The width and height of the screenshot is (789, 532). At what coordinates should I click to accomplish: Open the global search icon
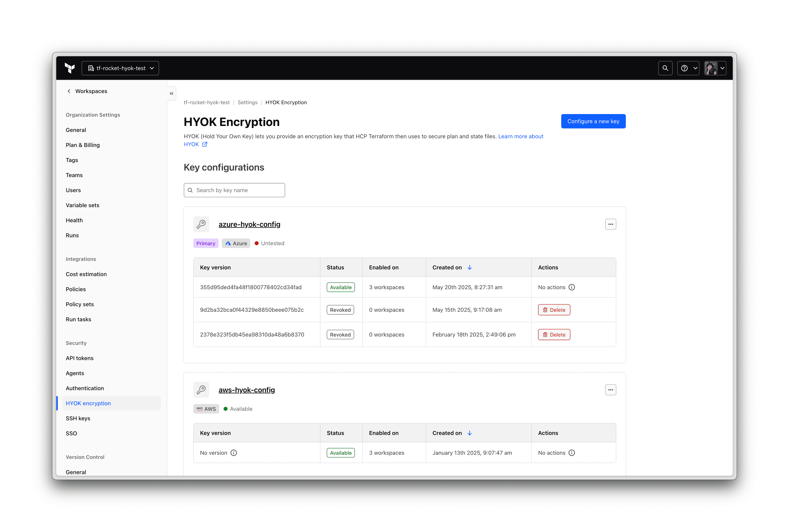[665, 68]
